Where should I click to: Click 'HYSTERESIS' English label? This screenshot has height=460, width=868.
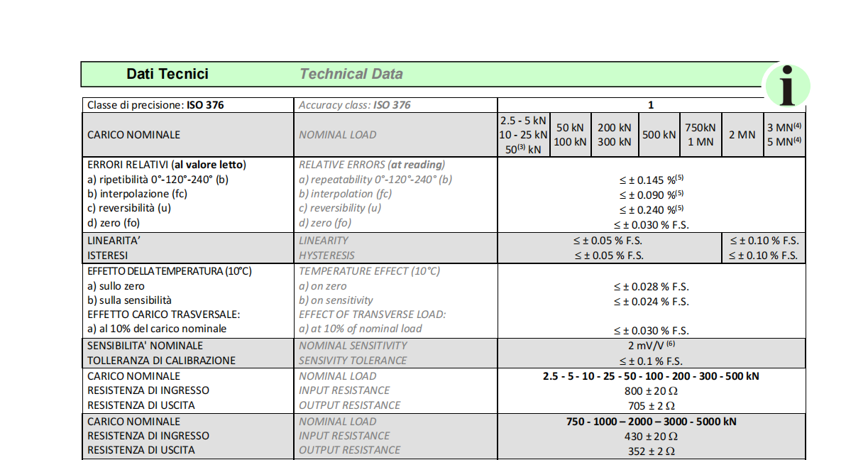[326, 255]
